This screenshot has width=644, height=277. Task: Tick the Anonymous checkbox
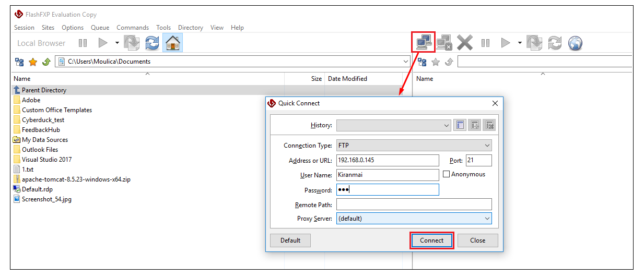446,174
